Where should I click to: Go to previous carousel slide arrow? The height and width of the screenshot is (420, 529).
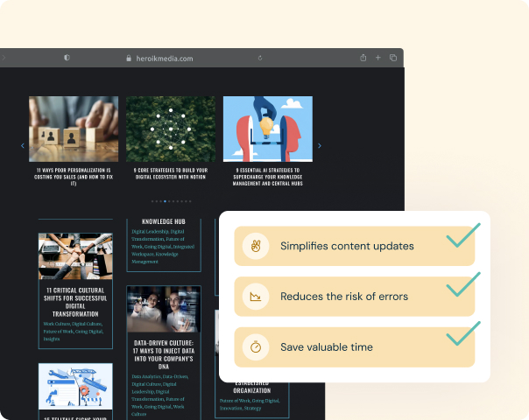click(x=23, y=145)
